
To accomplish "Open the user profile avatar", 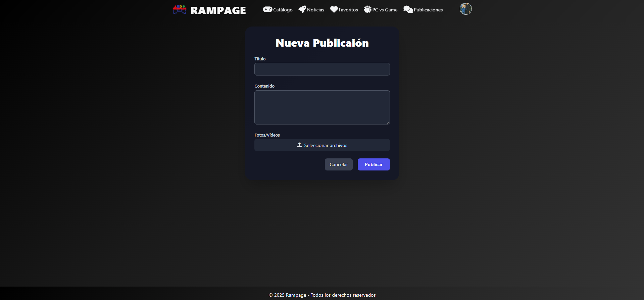I will pyautogui.click(x=465, y=9).
